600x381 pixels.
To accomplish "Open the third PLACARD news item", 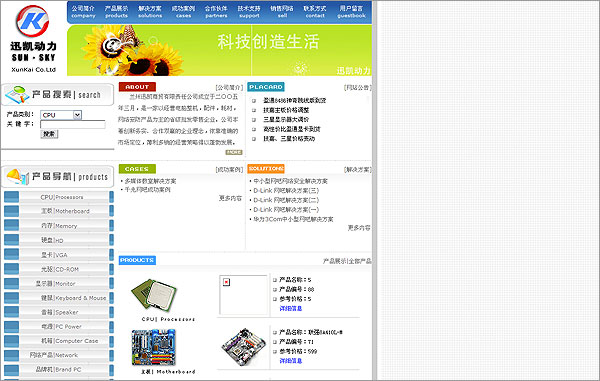I will [x=286, y=119].
